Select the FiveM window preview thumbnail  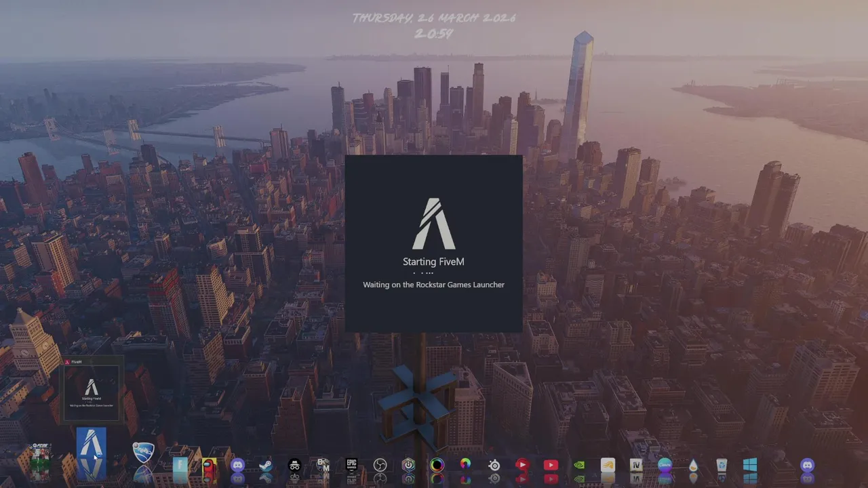point(92,392)
